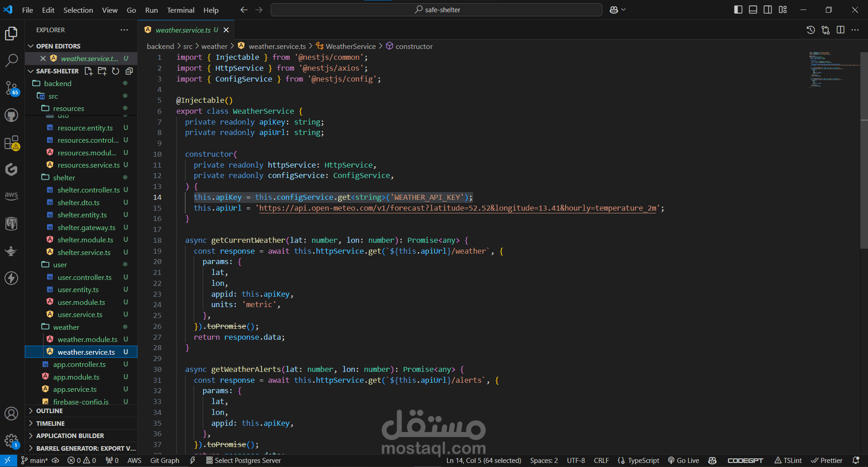
Task: Open customize layout options in title bar
Action: point(783,10)
